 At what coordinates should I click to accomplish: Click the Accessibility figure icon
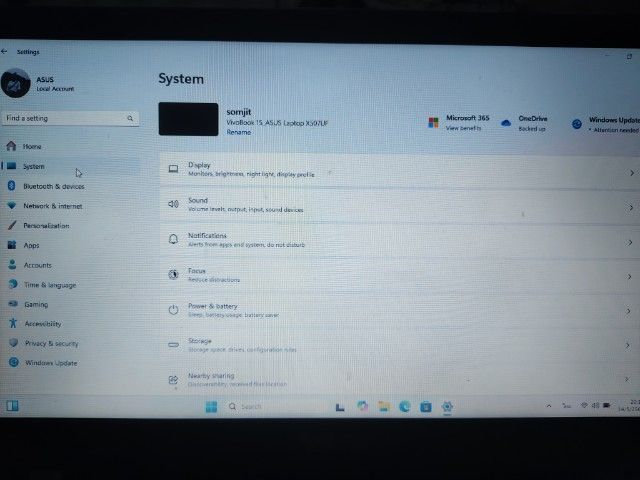[13, 323]
